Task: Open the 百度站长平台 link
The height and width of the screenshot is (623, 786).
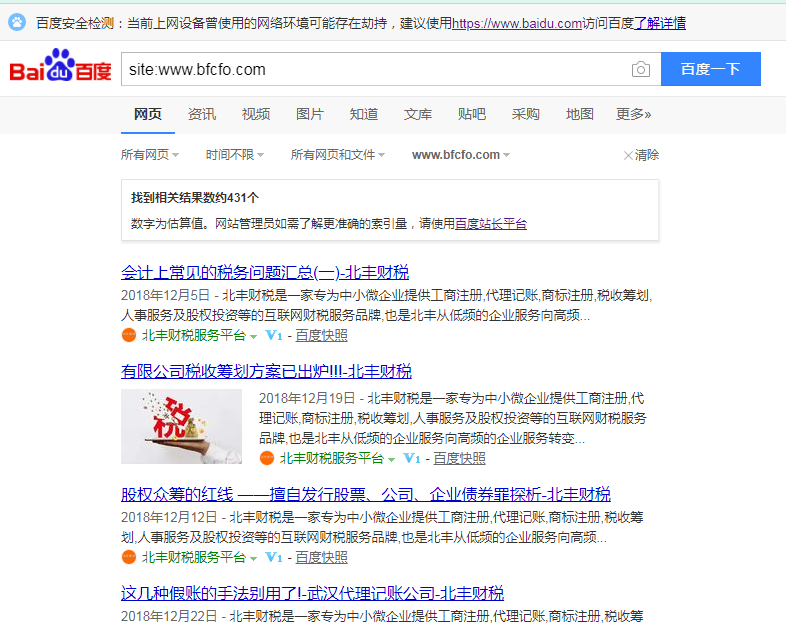Action: coord(491,224)
